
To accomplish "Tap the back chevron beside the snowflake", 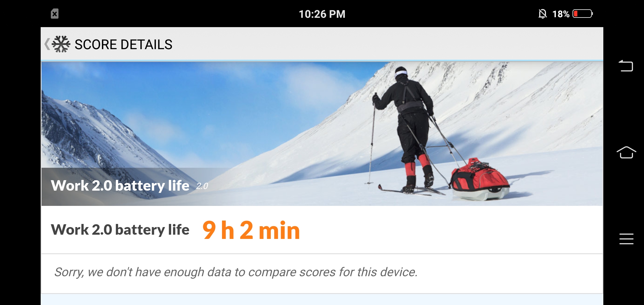I will click(47, 44).
